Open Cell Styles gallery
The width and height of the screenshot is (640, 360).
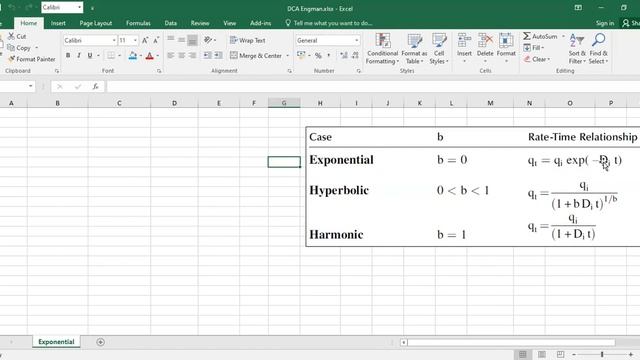[439, 49]
